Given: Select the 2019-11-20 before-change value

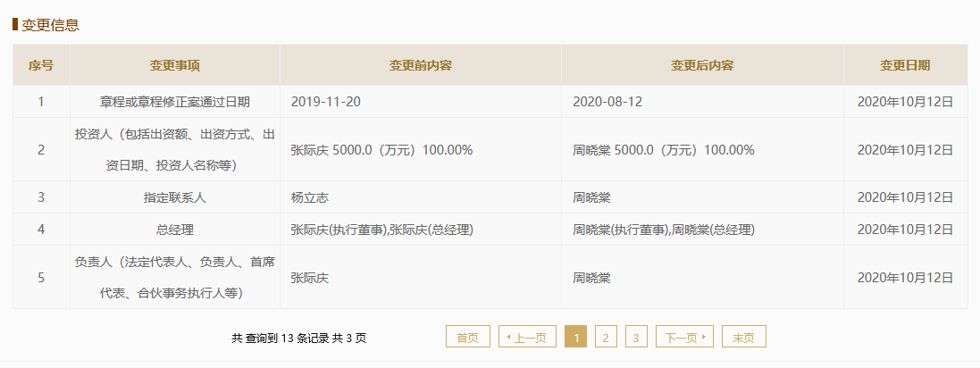Looking at the screenshot, I should tap(326, 102).
